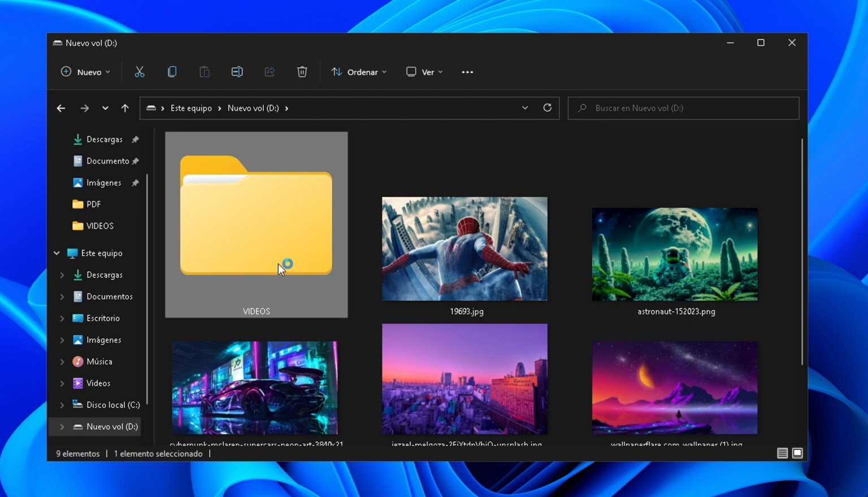Viewport: 868px width, 497px height.
Task: Click the 1 elemento seleccionado text
Action: click(x=158, y=454)
